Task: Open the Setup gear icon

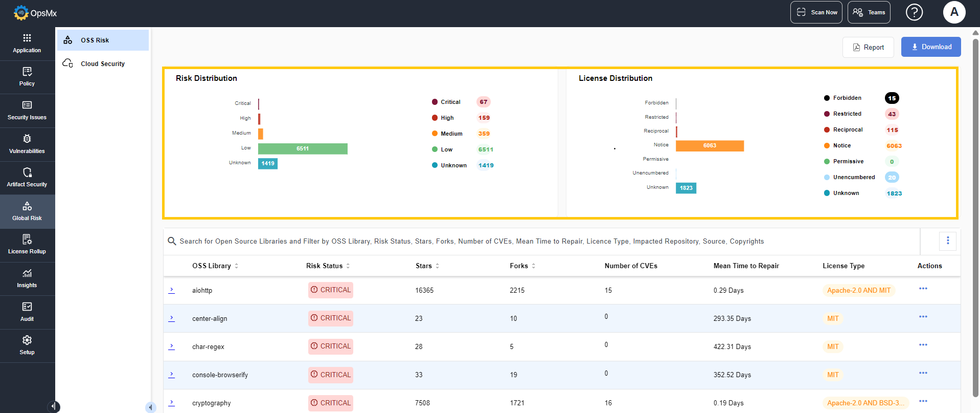Action: [27, 345]
